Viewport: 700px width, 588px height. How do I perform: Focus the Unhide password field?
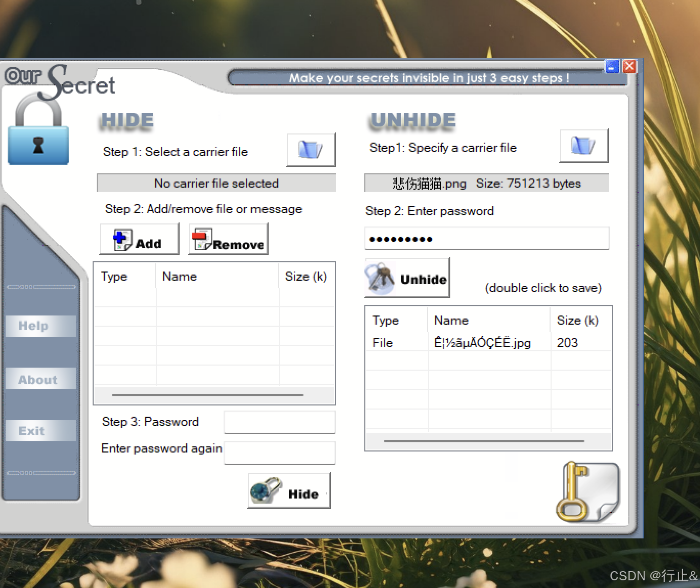point(487,239)
